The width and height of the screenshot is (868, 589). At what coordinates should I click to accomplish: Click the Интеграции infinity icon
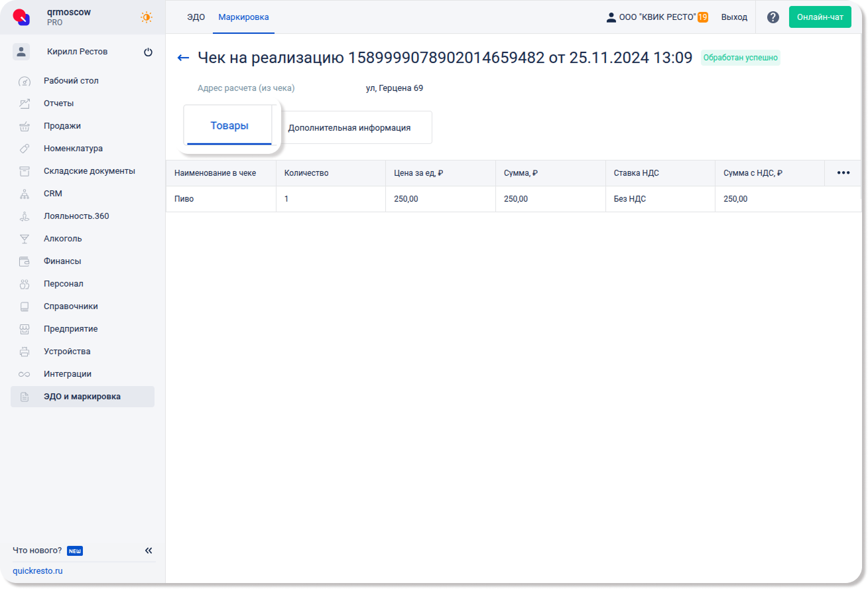pyautogui.click(x=25, y=374)
